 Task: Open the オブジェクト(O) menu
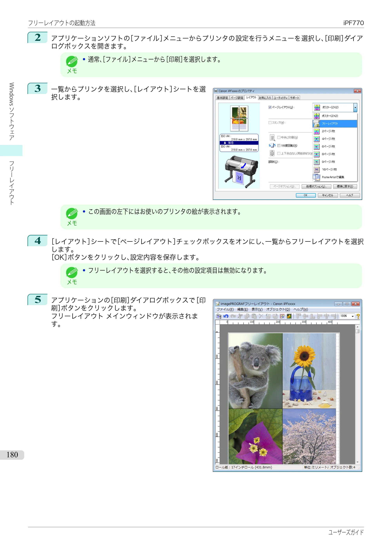tap(278, 309)
